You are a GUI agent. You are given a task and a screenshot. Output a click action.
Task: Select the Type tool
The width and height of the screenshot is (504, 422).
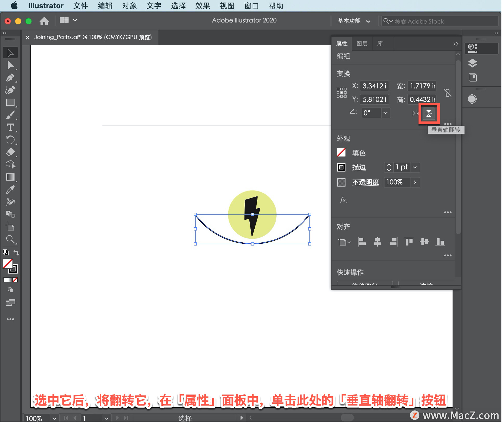(x=10, y=127)
